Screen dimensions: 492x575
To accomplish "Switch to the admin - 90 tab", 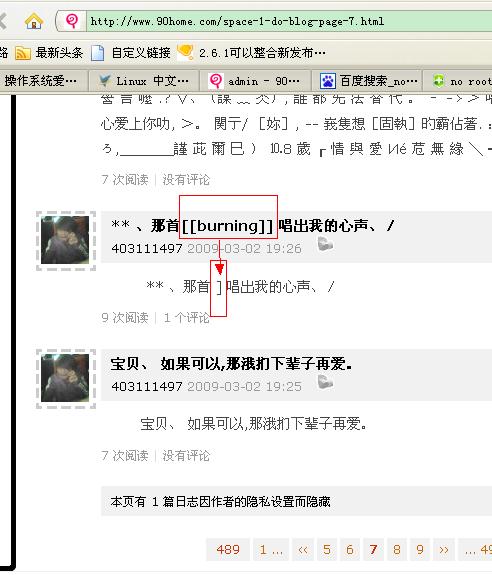I will (255, 81).
